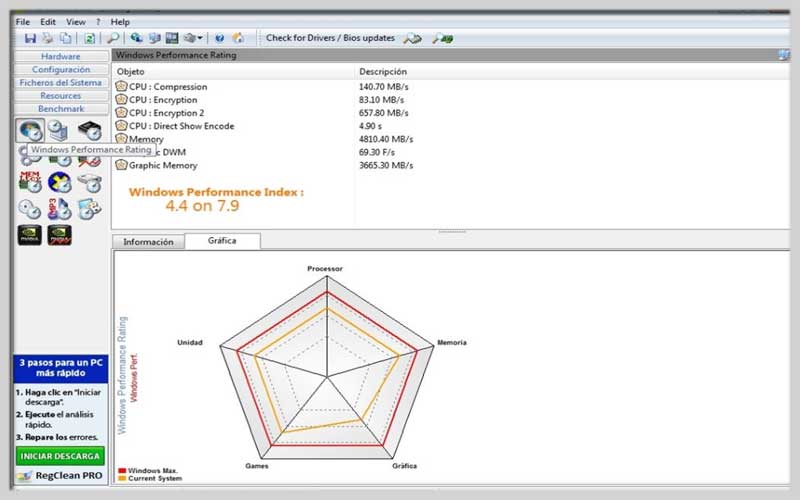The width and height of the screenshot is (800, 500).
Task: Open the File menu
Action: (22, 22)
